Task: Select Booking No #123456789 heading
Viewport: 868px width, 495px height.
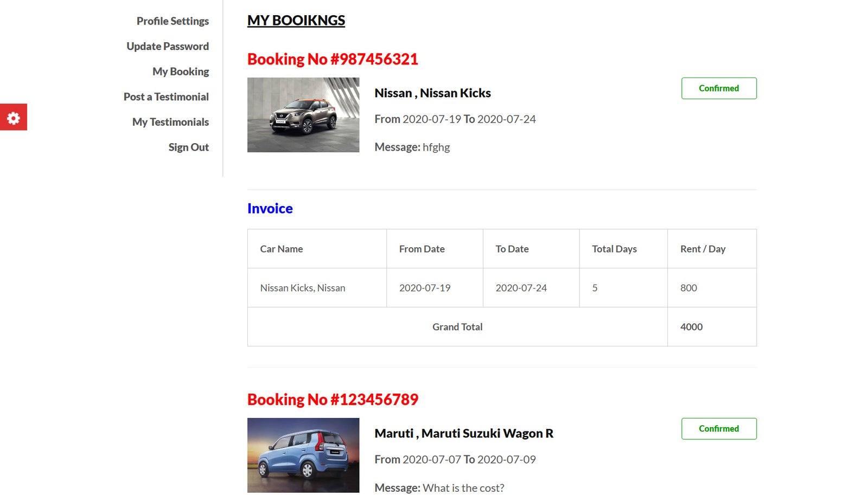Action: point(333,400)
